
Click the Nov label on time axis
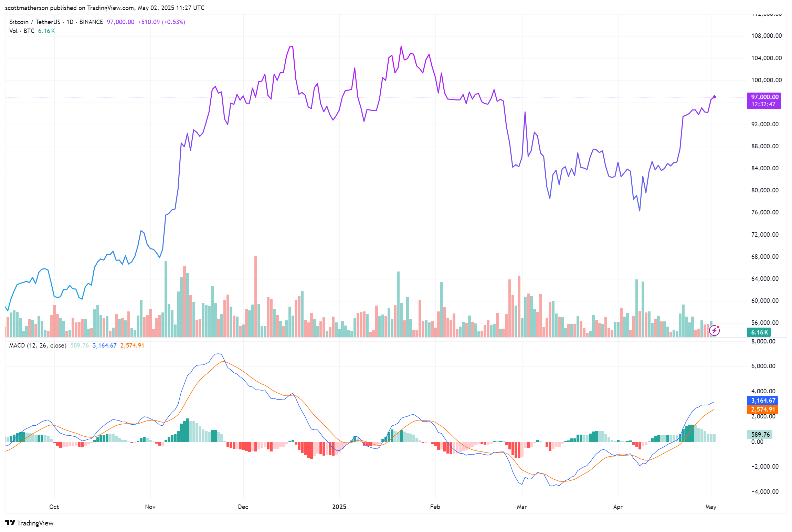[x=150, y=507]
